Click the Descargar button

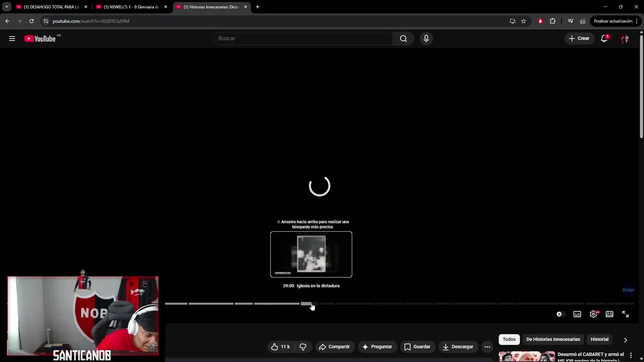(x=458, y=347)
